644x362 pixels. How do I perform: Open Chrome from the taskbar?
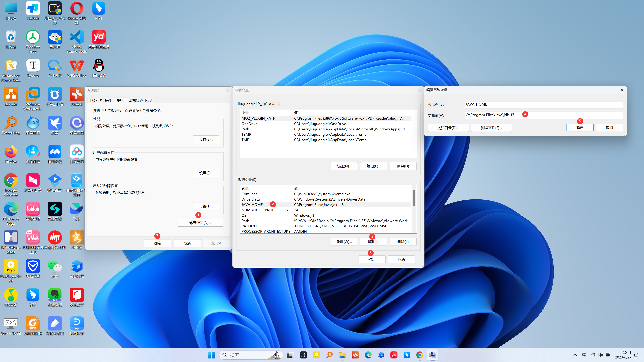click(x=420, y=355)
